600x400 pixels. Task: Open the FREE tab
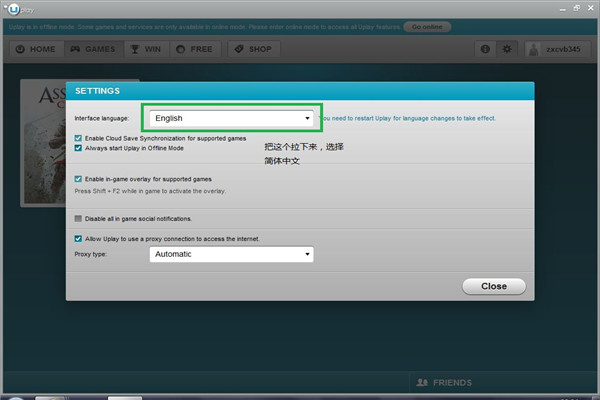(x=196, y=49)
